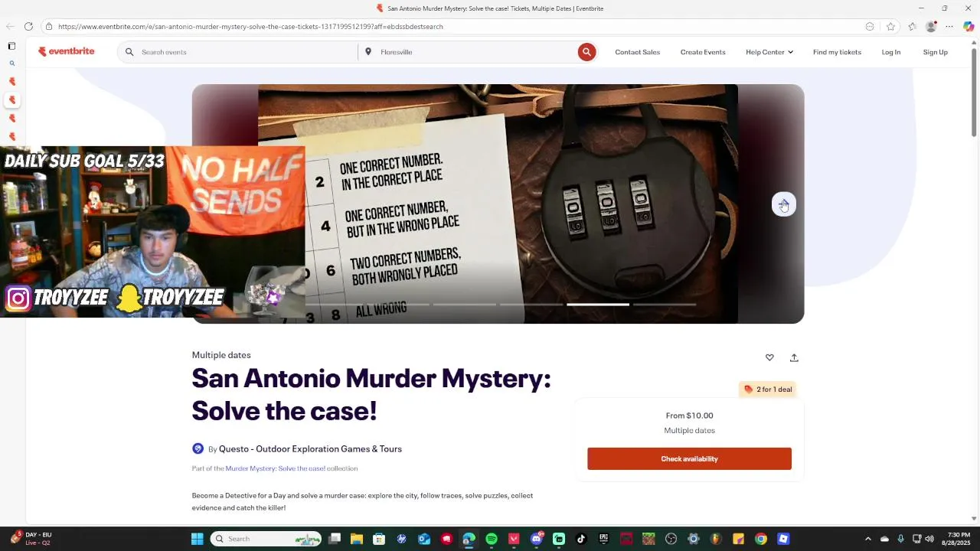The width and height of the screenshot is (980, 551).
Task: Open Discord from the taskbar
Action: tap(537, 539)
